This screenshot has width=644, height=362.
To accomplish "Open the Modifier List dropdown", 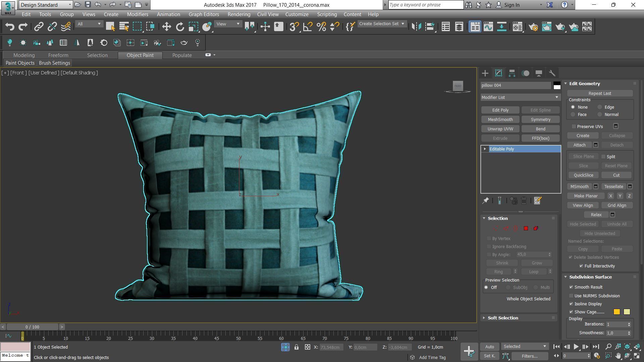I will [520, 97].
